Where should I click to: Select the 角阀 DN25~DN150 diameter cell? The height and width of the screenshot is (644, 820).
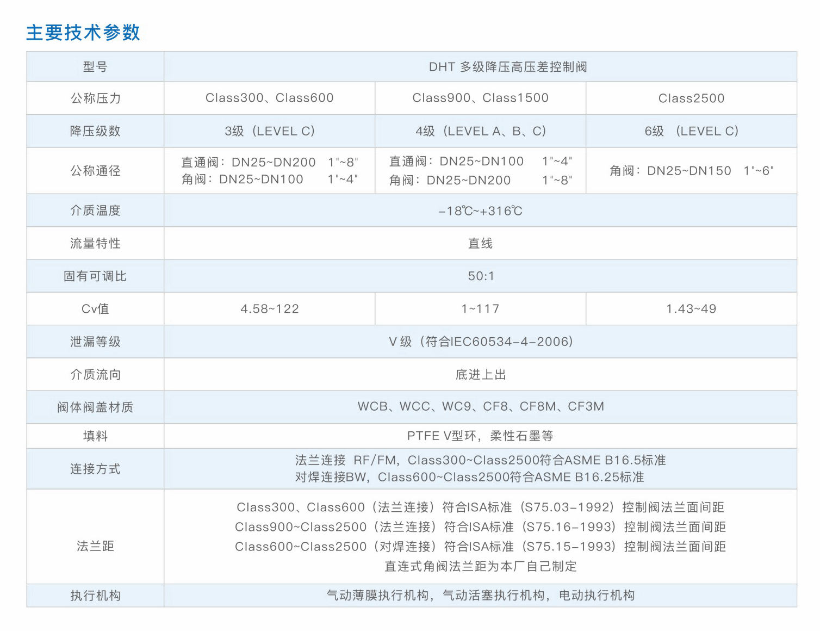tap(691, 171)
